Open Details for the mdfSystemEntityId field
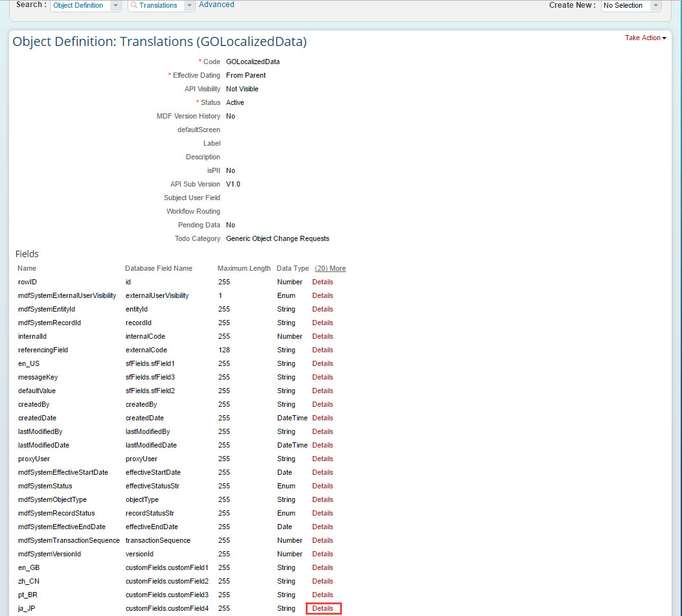The image size is (682, 616). [x=323, y=310]
